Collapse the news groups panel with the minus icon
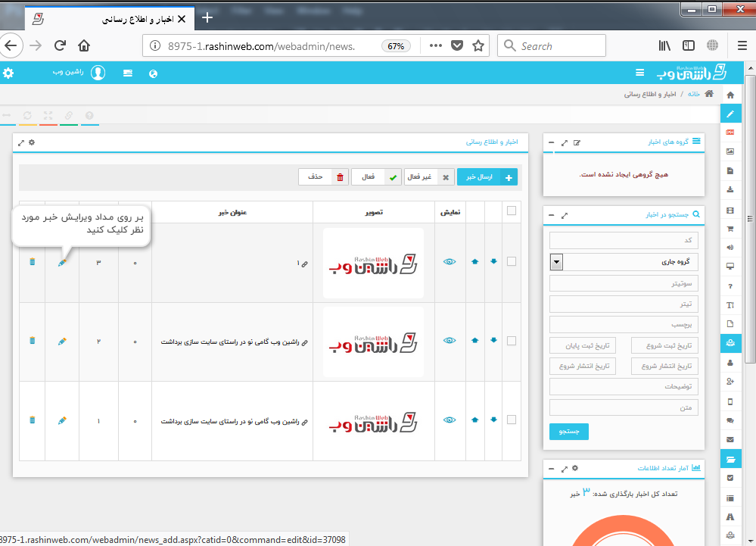Screen dimensions: 756x546 click(x=552, y=143)
